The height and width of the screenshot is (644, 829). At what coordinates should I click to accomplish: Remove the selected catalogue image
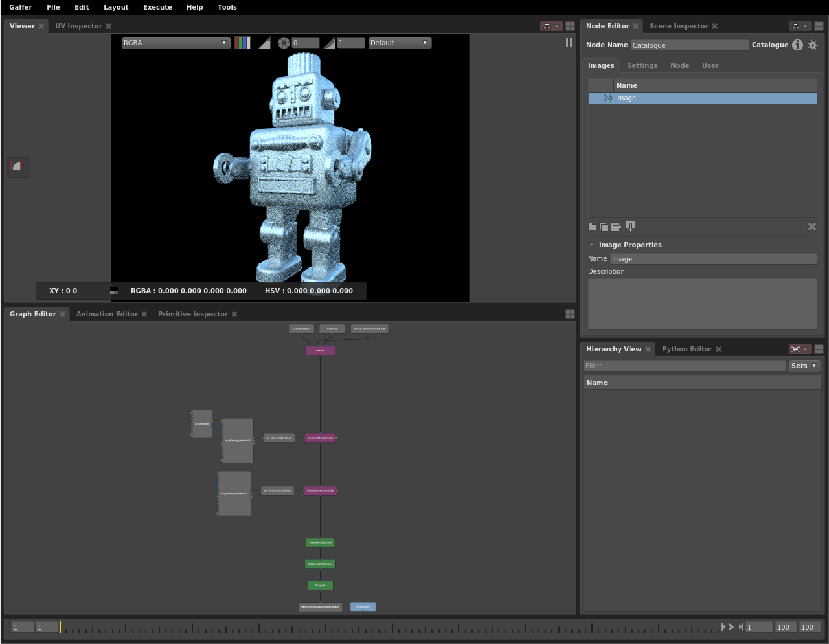click(x=812, y=227)
